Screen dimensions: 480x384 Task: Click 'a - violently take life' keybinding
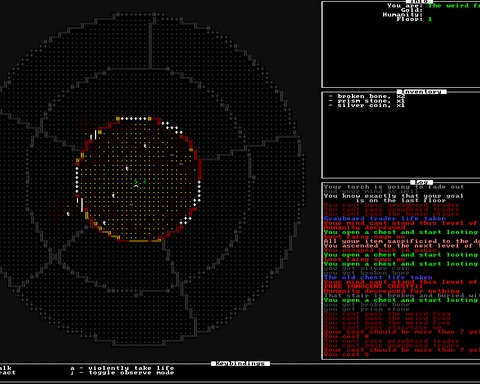click(x=122, y=368)
